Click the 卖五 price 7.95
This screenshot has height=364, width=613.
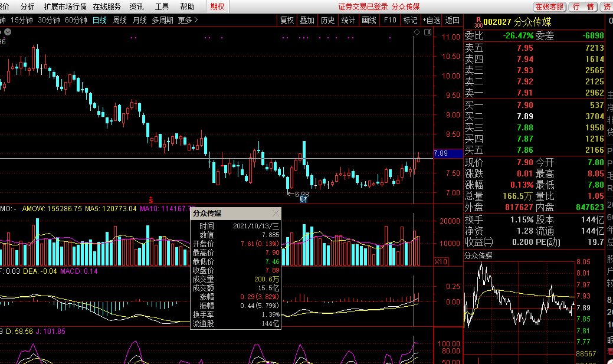tap(525, 48)
